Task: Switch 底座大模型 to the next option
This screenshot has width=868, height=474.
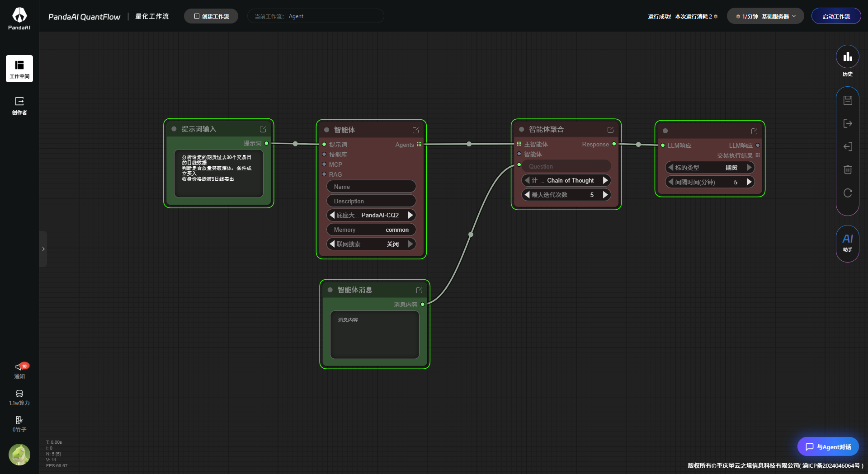Action: (x=410, y=215)
